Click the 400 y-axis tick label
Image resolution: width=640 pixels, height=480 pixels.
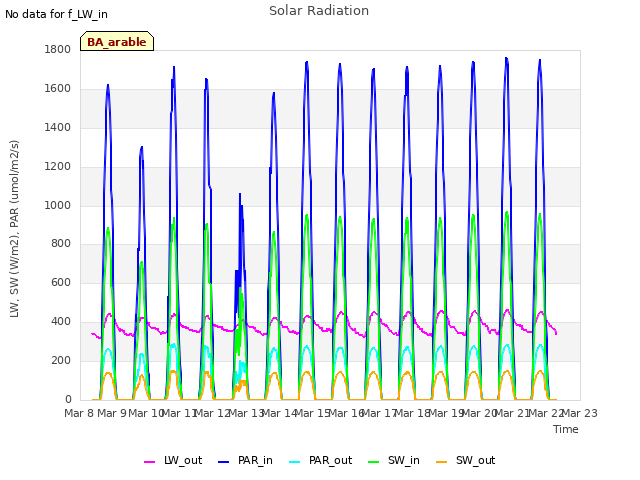coord(61,322)
